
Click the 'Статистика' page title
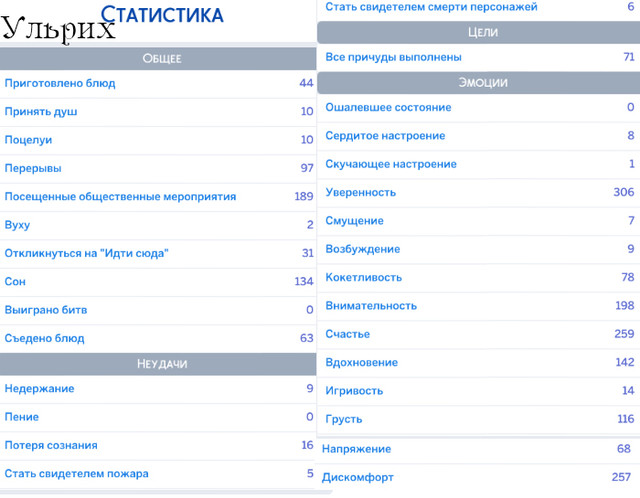162,15
